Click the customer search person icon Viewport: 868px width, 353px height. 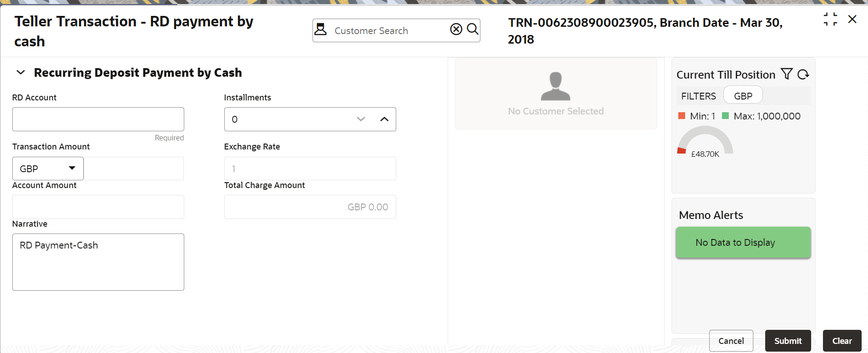coord(321,30)
